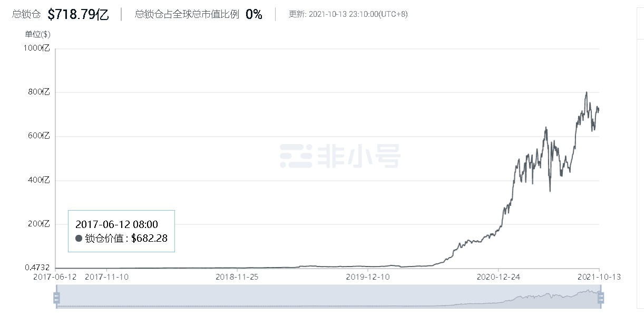Click the 1000亿 y-axis label
Image resolution: width=644 pixels, height=323 pixels.
pyautogui.click(x=37, y=49)
